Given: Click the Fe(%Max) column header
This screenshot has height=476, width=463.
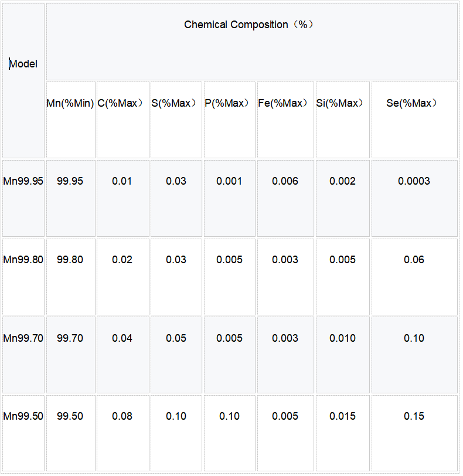Looking at the screenshot, I should pos(284,103).
